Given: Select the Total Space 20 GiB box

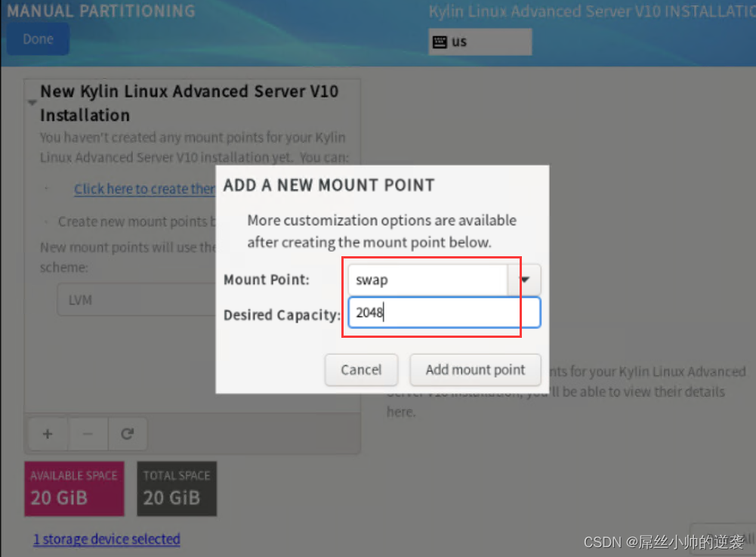Looking at the screenshot, I should (x=177, y=488).
